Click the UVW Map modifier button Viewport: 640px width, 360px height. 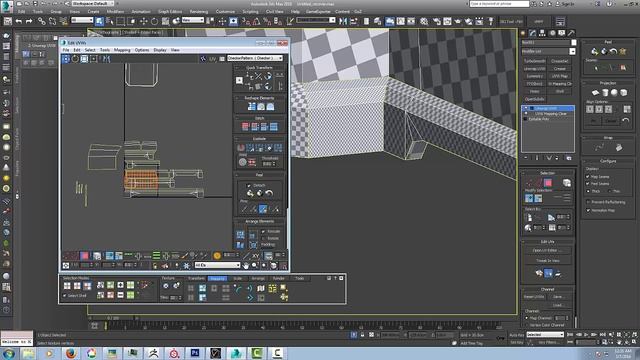[560, 76]
